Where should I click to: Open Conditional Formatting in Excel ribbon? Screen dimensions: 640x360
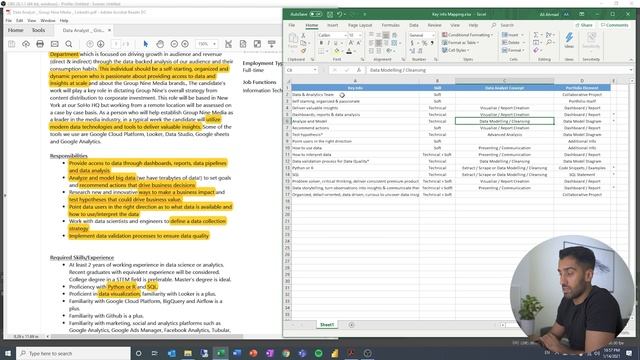tap(467, 35)
